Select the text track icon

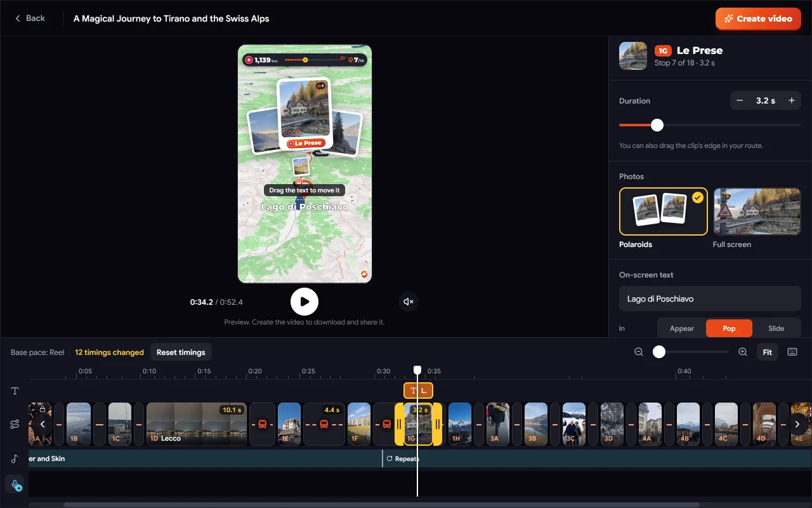click(15, 391)
